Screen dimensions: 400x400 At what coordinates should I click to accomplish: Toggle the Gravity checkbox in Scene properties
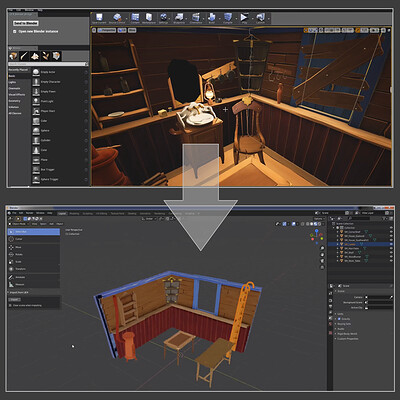[339, 319]
